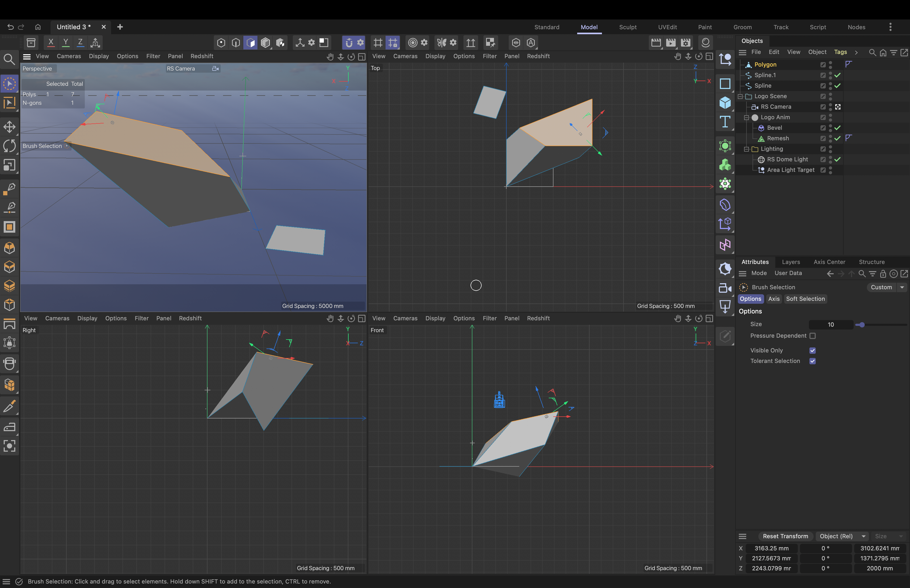Viewport: 910px width, 588px height.
Task: Open the Tags menu in Objects manager
Action: pos(840,52)
